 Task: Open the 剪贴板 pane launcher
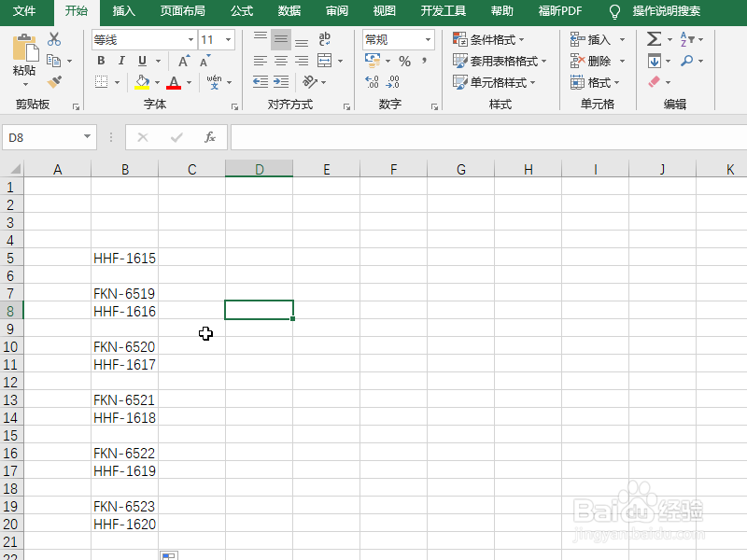[x=76, y=107]
